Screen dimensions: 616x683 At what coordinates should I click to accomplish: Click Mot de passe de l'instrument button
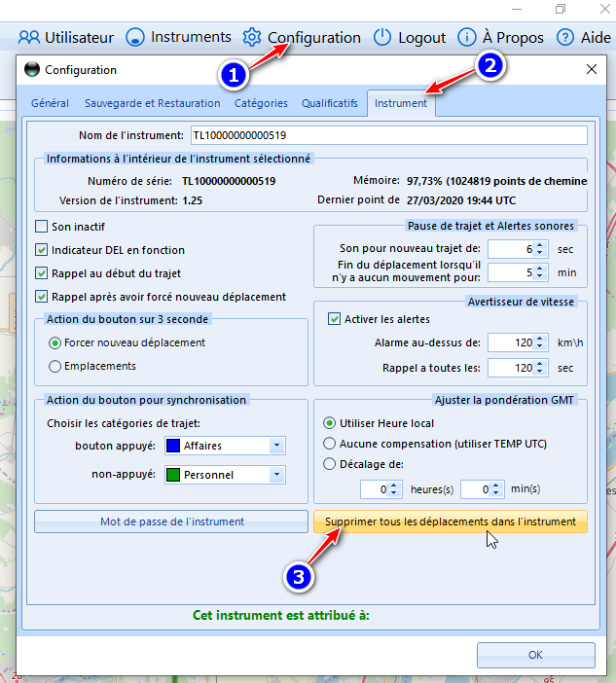pyautogui.click(x=171, y=521)
